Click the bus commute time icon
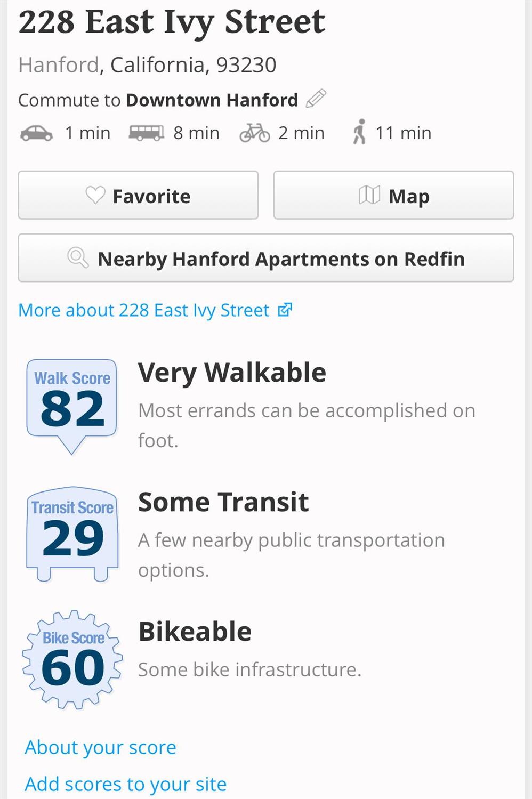The image size is (532, 799). (x=146, y=133)
